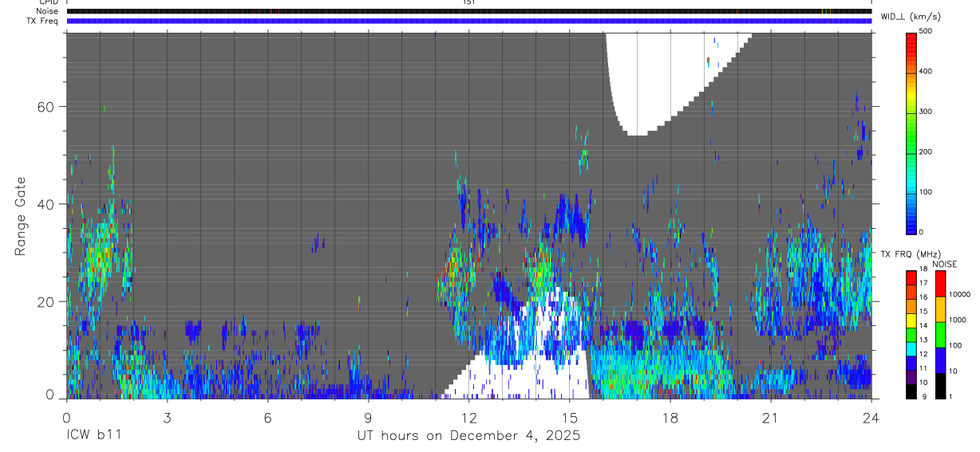Click the "TX Freq" row label at top left
980x452 pixels.
(x=44, y=20)
